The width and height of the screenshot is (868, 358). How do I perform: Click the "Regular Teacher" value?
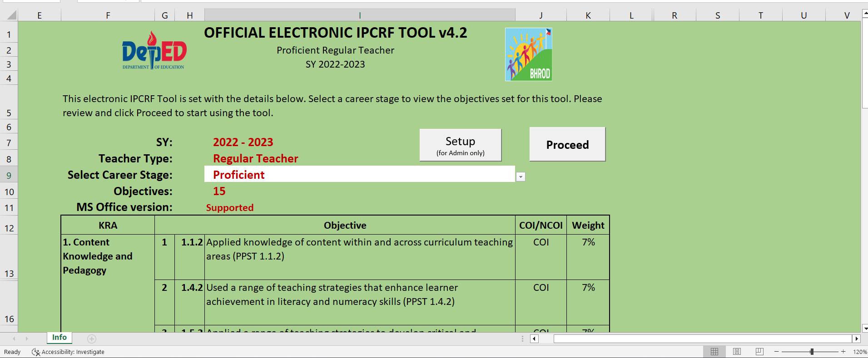point(255,158)
